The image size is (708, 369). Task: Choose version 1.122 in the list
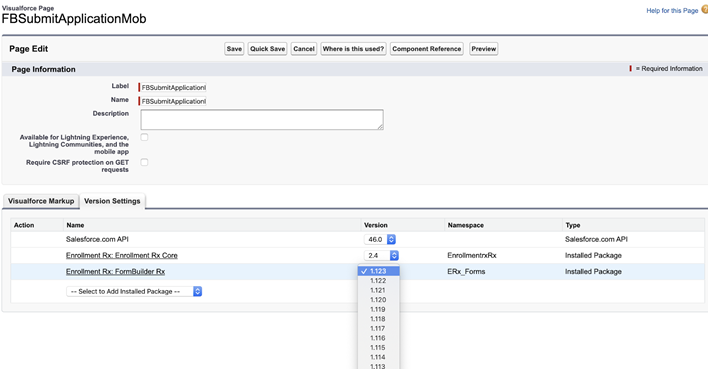point(378,280)
